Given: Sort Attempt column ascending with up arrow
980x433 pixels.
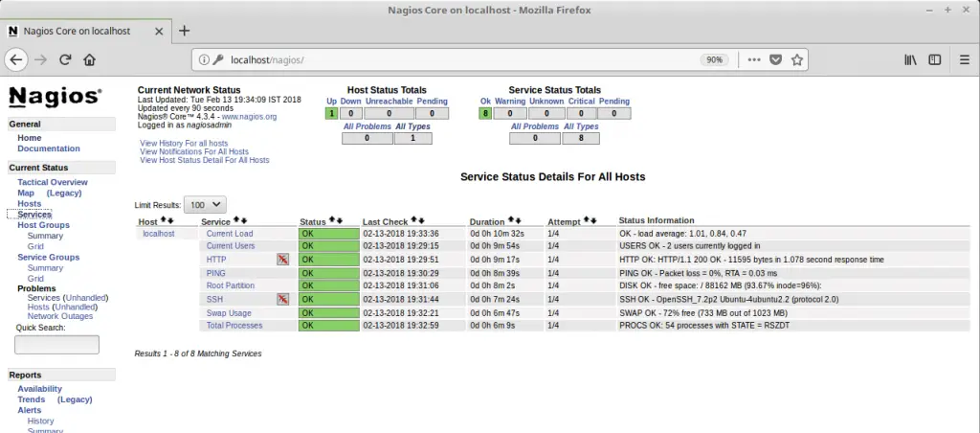Looking at the screenshot, I should pos(587,220).
